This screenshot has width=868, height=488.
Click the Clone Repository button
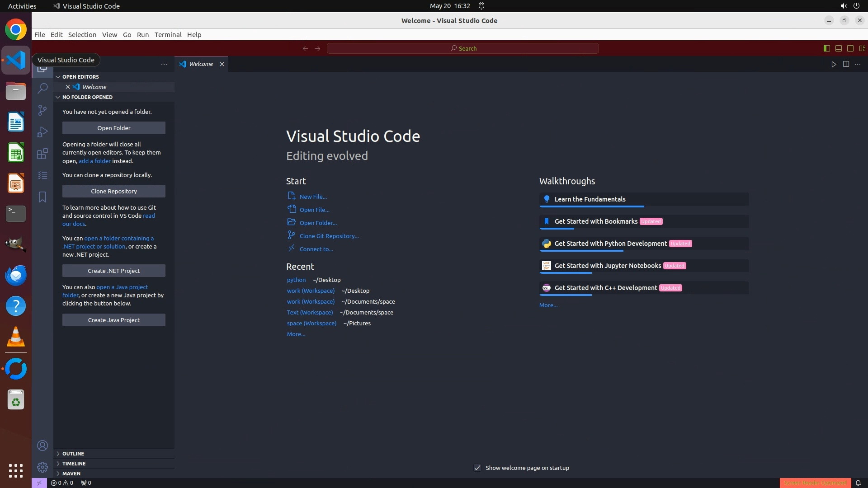click(x=113, y=191)
